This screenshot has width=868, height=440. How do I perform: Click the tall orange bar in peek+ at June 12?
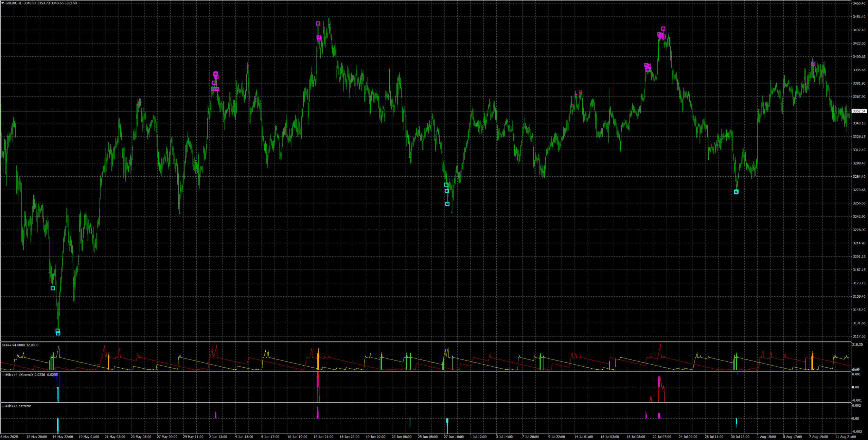318,360
